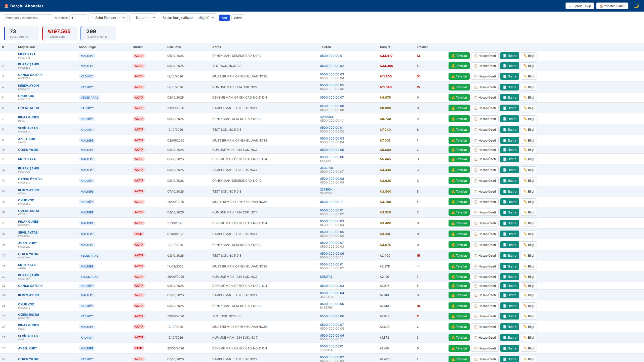Click Bilgi for SEVİL AKTAŞ ₺7.240 row
This screenshot has height=362, width=644.
529,130
